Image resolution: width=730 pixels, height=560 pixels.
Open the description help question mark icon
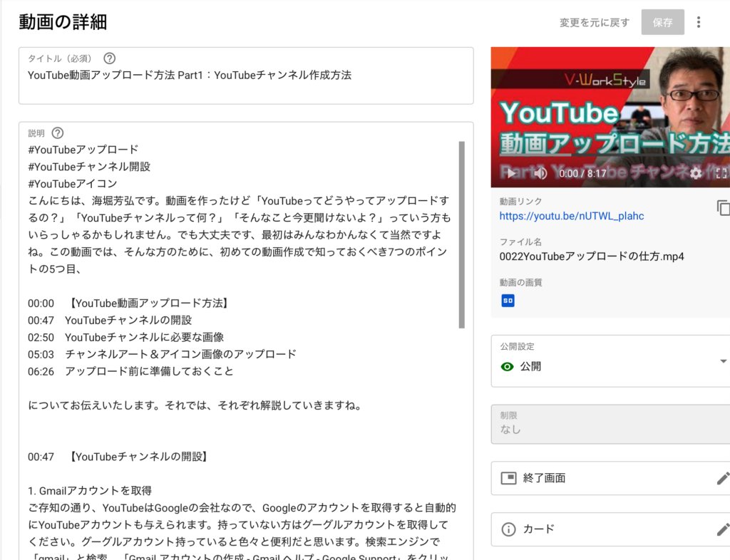coord(57,133)
